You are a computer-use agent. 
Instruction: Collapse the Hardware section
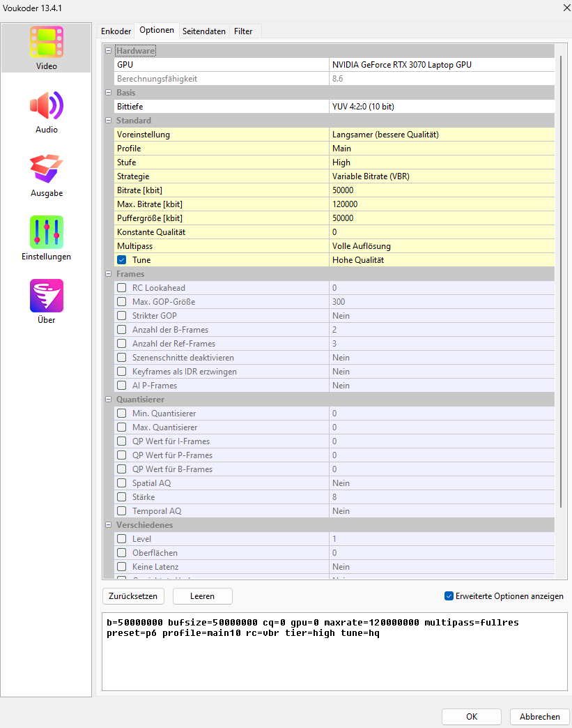pos(108,51)
